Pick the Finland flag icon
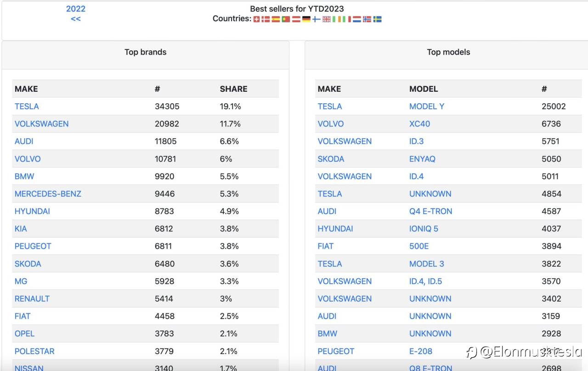The height and width of the screenshot is (371, 588). pyautogui.click(x=317, y=19)
